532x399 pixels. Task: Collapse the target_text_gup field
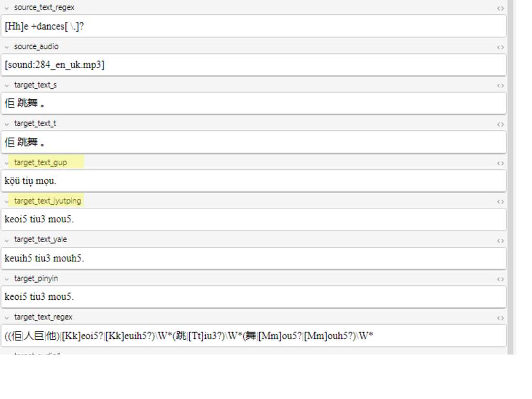6,163
